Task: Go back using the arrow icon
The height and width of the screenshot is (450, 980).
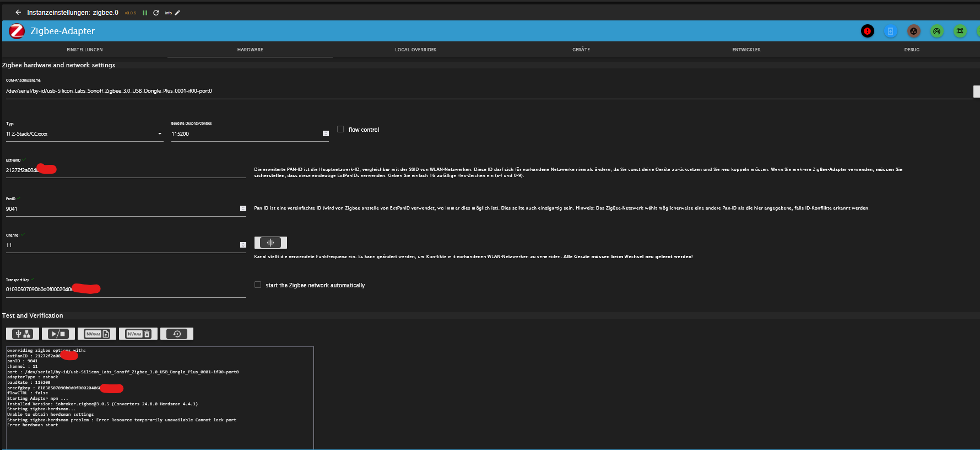Action: coord(18,12)
